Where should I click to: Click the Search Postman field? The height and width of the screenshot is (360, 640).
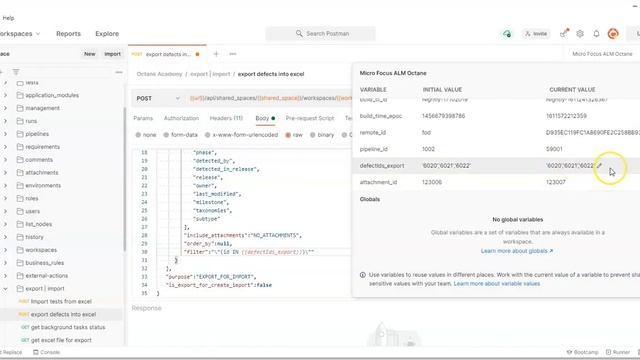(x=320, y=33)
